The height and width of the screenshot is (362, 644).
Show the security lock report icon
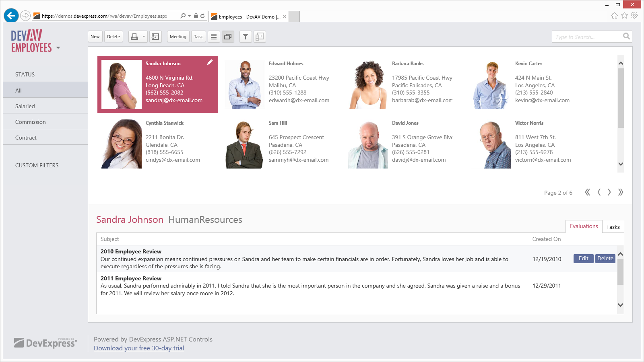[196, 16]
